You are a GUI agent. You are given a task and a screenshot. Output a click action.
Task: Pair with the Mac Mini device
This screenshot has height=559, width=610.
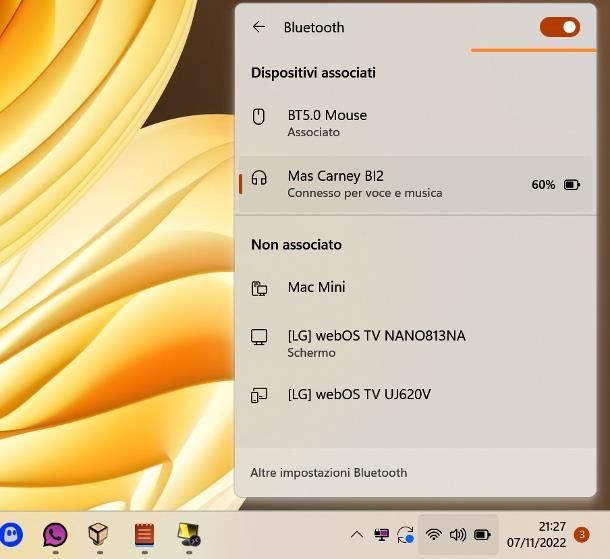[x=415, y=287]
